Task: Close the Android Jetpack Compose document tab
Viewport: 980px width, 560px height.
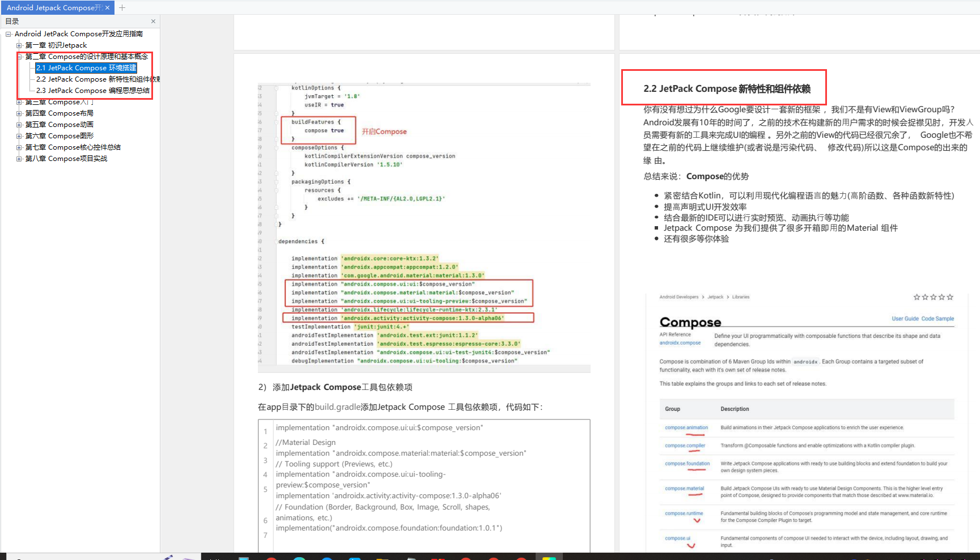Action: [x=107, y=7]
